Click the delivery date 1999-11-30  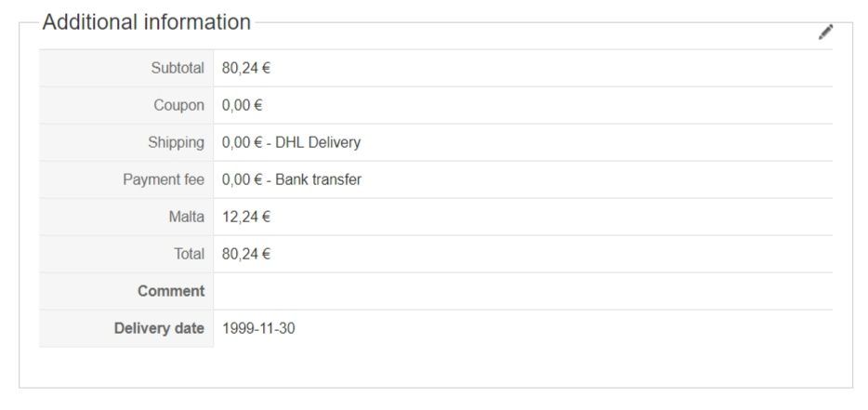258,328
